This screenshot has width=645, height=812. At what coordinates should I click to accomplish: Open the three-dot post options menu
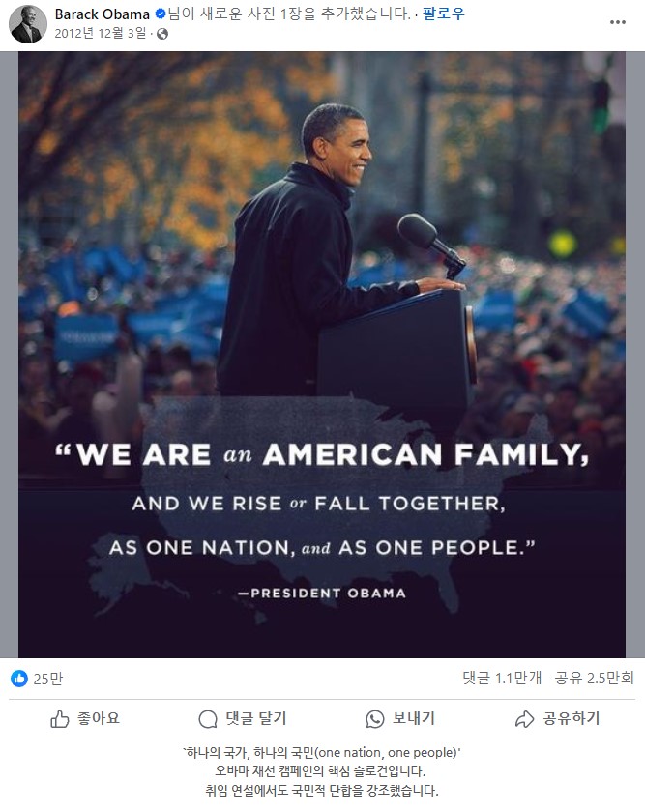(618, 22)
